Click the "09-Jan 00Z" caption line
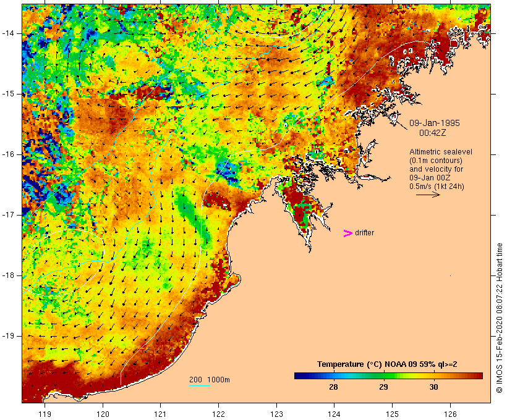Viewport: 507px width, 420px height. pyautogui.click(x=430, y=178)
